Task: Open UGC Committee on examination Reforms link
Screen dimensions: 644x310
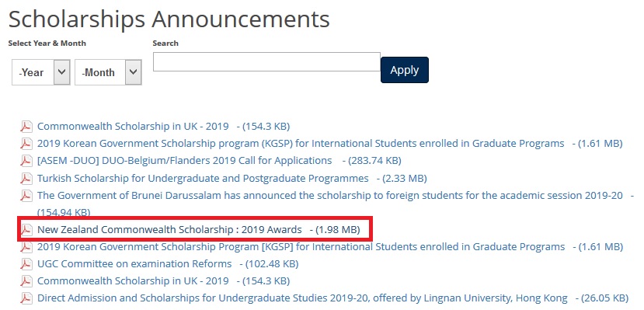Action: (x=134, y=263)
